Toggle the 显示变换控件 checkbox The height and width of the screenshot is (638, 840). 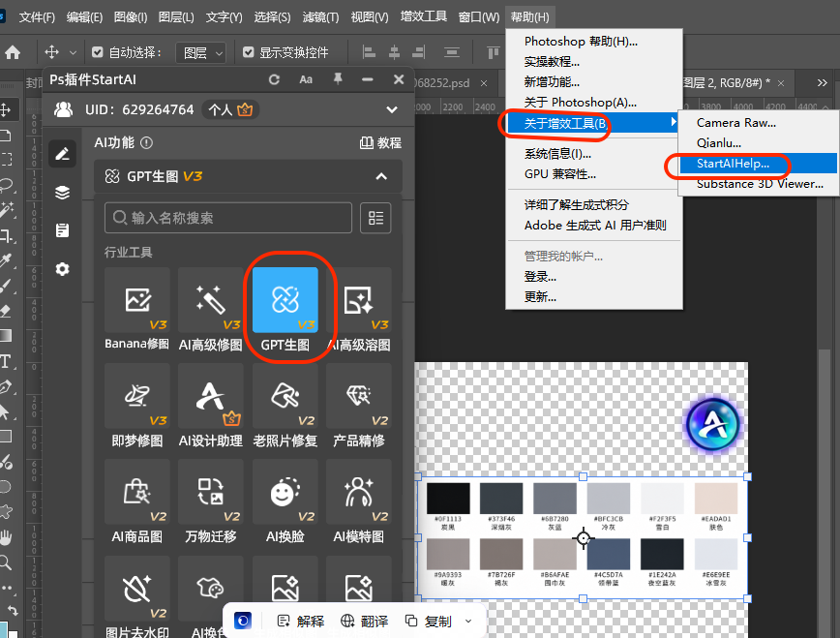248,52
